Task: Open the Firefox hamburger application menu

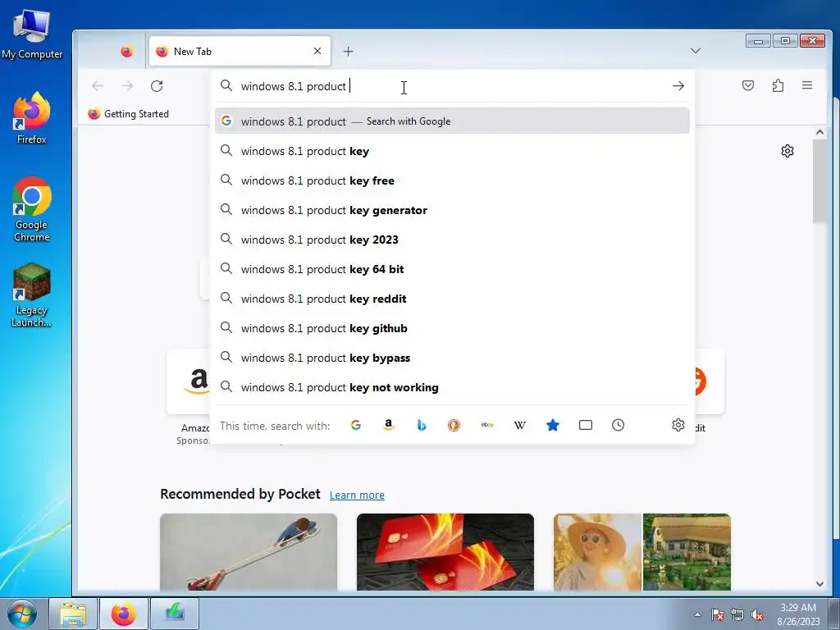Action: pyautogui.click(x=807, y=85)
